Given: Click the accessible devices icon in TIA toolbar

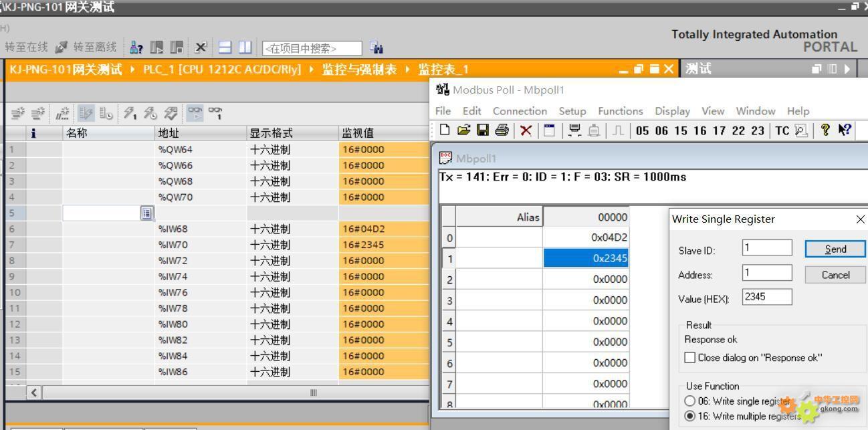Looking at the screenshot, I should [136, 47].
